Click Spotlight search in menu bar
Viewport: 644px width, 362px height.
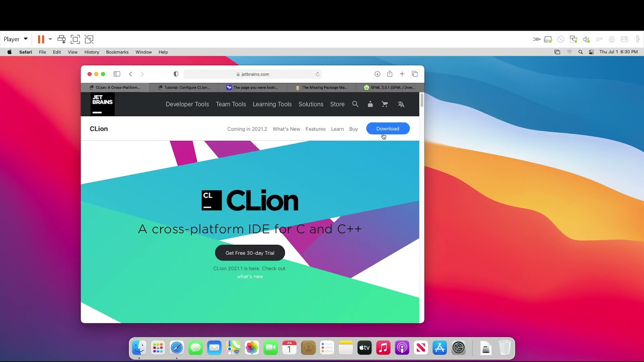point(581,52)
